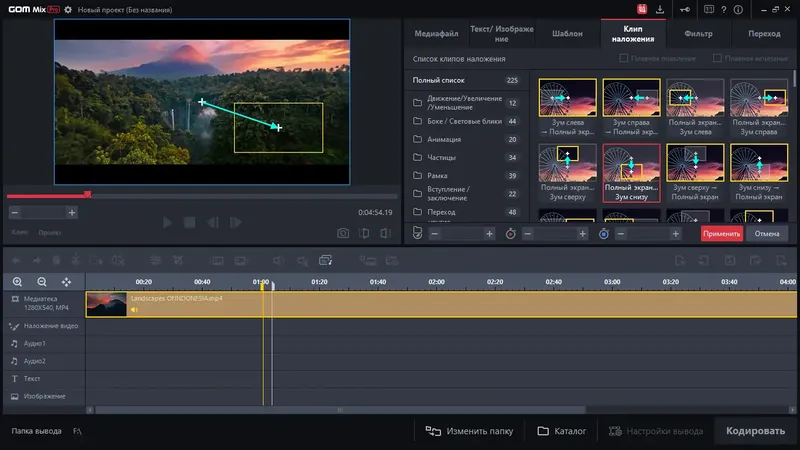Image resolution: width=800 pixels, height=450 pixels.
Task: Enable the Плавное исчезание checkbox
Action: coord(717,59)
